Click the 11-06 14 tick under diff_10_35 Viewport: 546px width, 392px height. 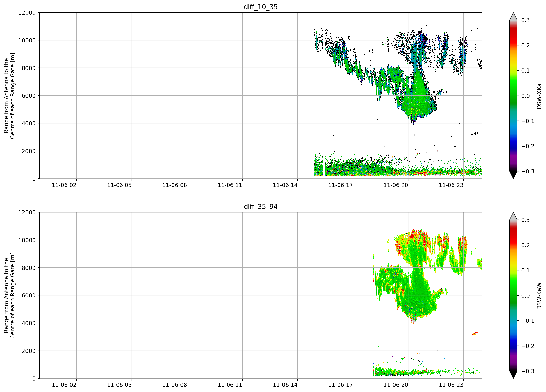(285, 185)
